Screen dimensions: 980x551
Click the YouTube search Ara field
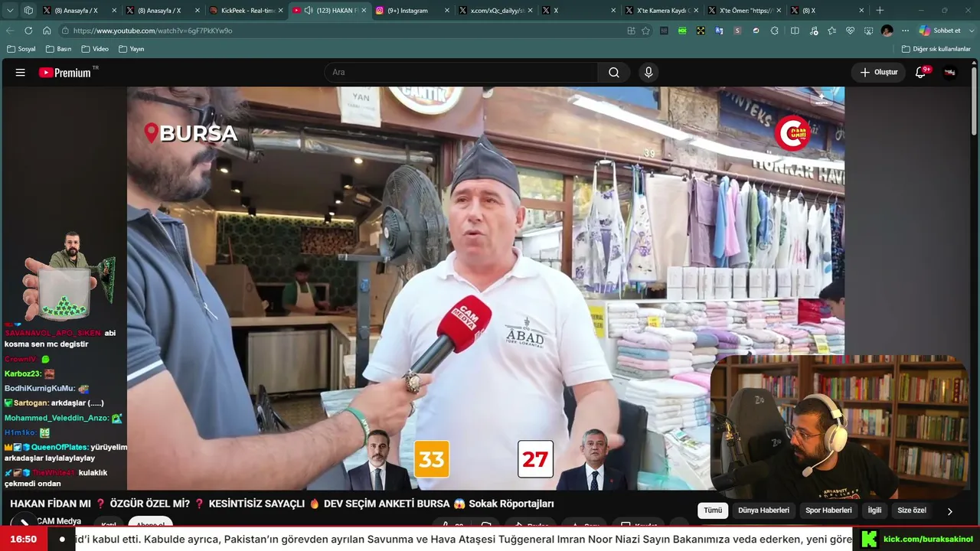coord(461,73)
